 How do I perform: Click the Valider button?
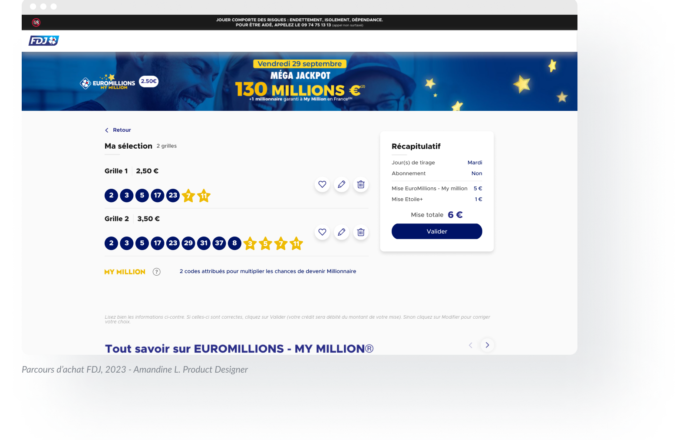click(437, 231)
